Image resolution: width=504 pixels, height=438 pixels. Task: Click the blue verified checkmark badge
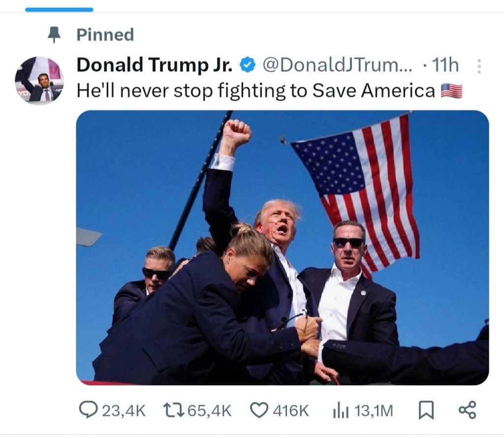247,65
